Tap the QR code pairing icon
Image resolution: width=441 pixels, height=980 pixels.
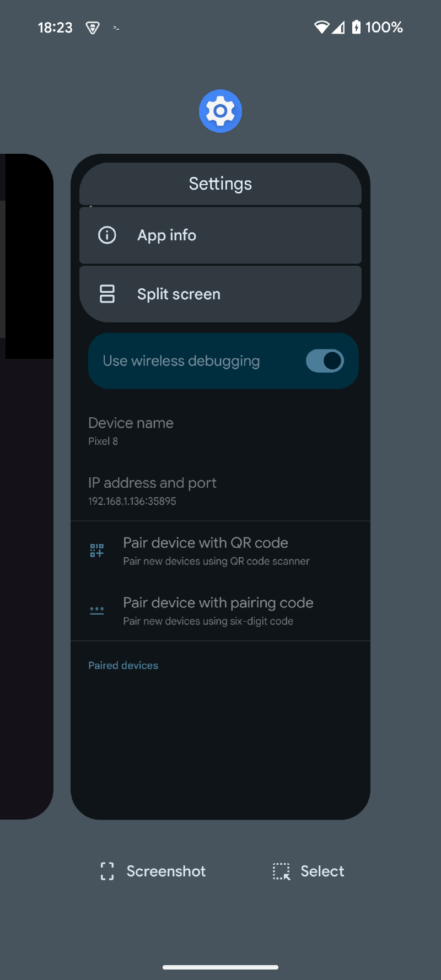point(97,550)
